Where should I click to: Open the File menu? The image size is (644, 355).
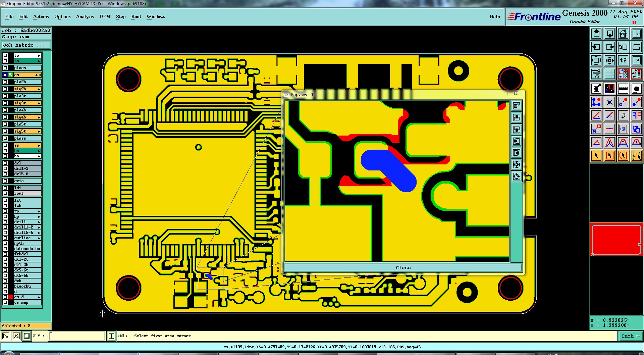[9, 16]
